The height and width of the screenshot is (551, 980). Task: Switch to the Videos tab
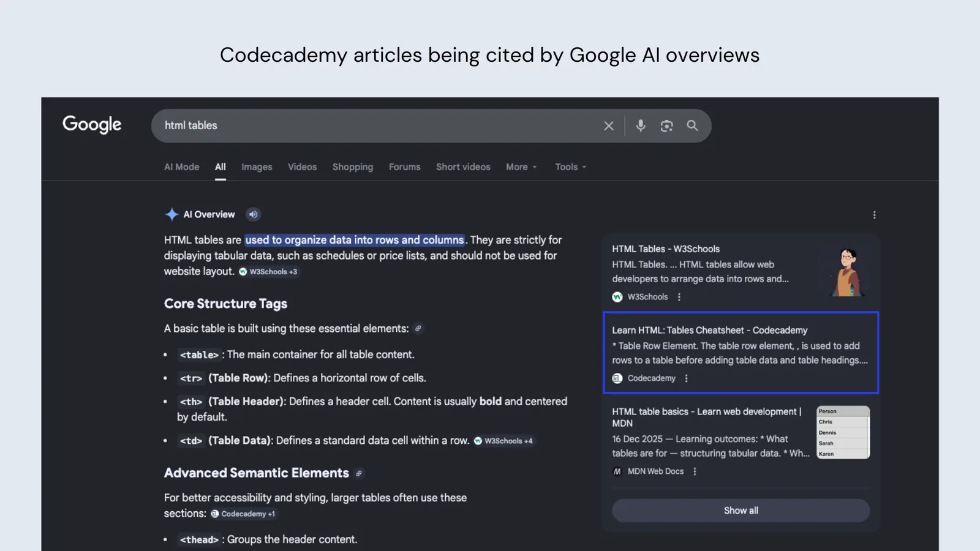[x=303, y=167]
